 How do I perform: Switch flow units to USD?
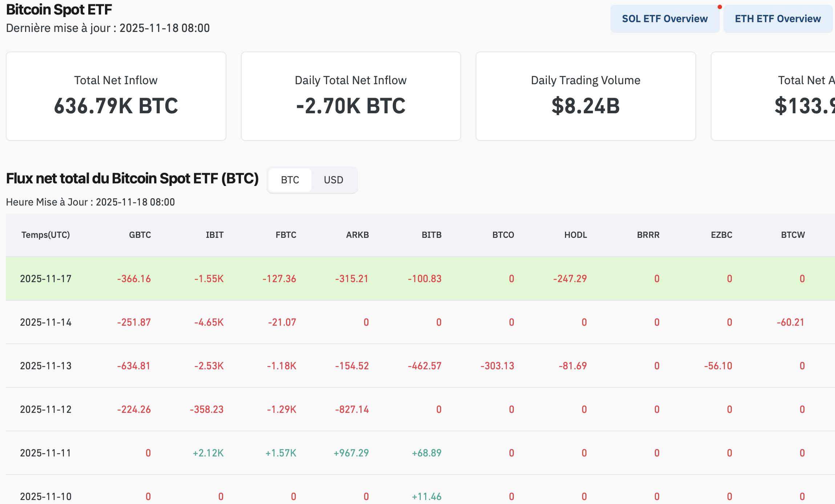tap(333, 180)
